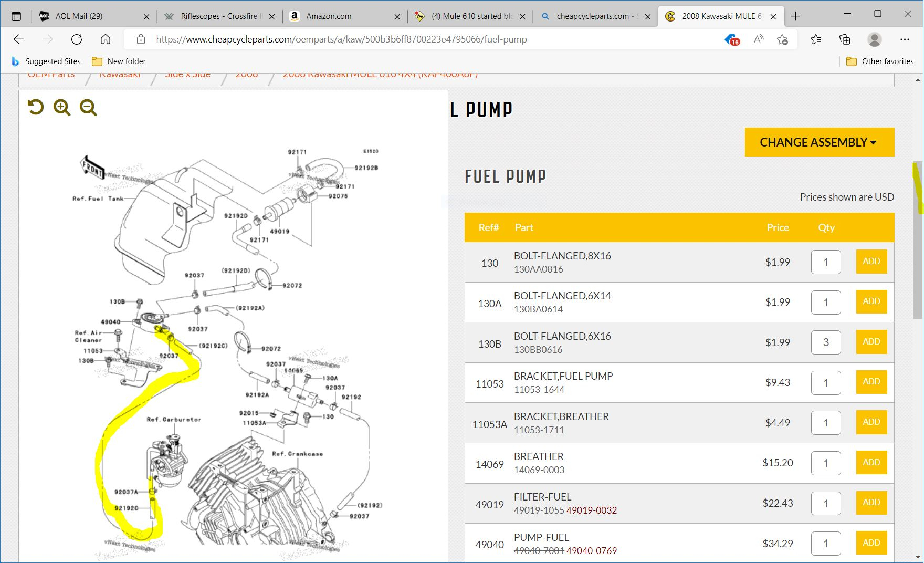Click the address bar URL

(341, 39)
